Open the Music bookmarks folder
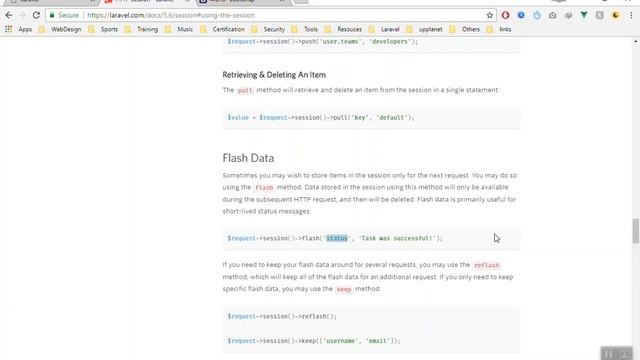Viewport: 640px width, 360px height. [179, 29]
